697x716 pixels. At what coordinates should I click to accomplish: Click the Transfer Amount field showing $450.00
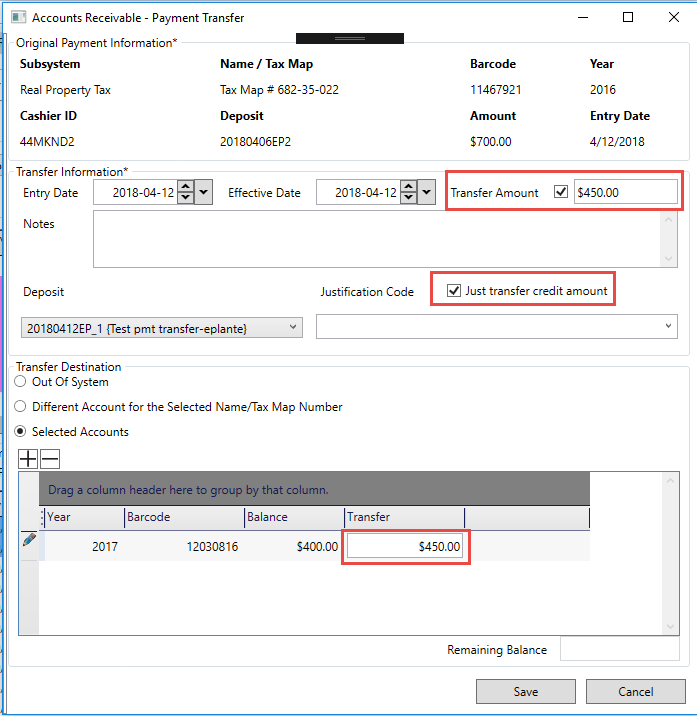(x=625, y=192)
